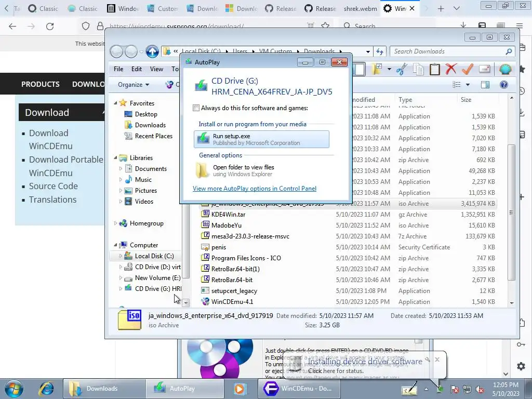Show hidden tray icons arrow
Viewport: 532px width, 399px height.
pos(426,390)
